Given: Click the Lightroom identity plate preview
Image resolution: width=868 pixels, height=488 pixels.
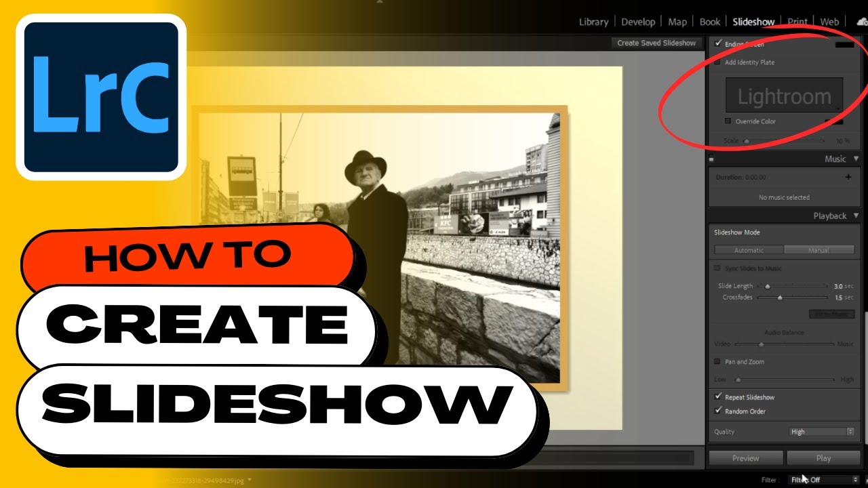Looking at the screenshot, I should click(785, 95).
